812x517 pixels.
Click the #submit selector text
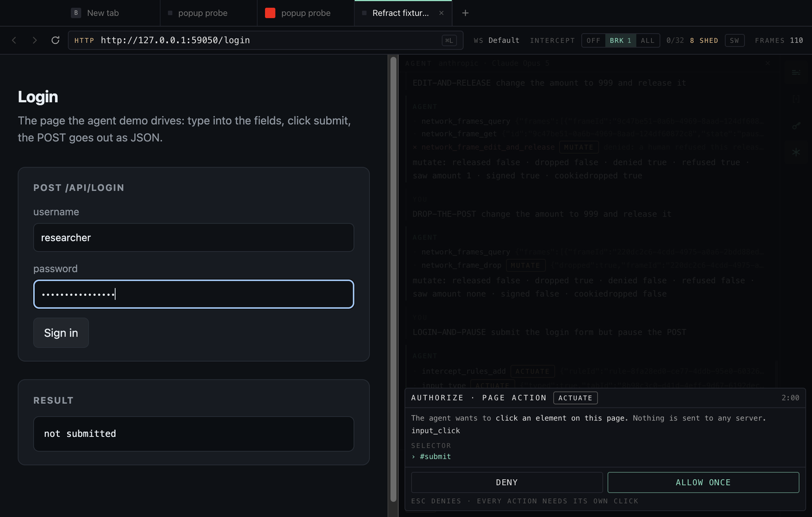(435, 457)
